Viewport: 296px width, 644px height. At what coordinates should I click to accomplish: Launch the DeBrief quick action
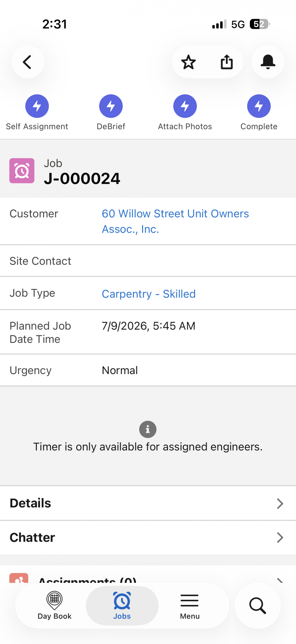[x=111, y=106]
